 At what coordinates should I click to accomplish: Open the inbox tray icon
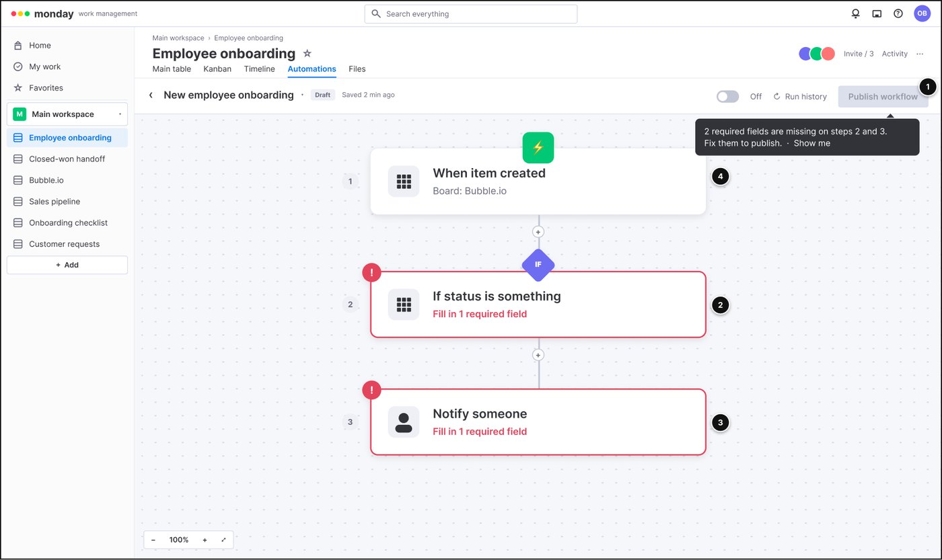click(x=877, y=13)
